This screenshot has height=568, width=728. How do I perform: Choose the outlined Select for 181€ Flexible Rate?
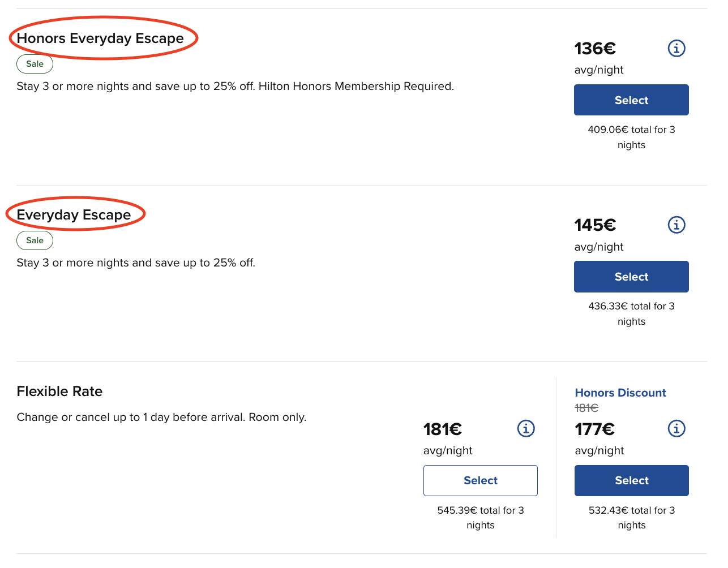click(480, 480)
